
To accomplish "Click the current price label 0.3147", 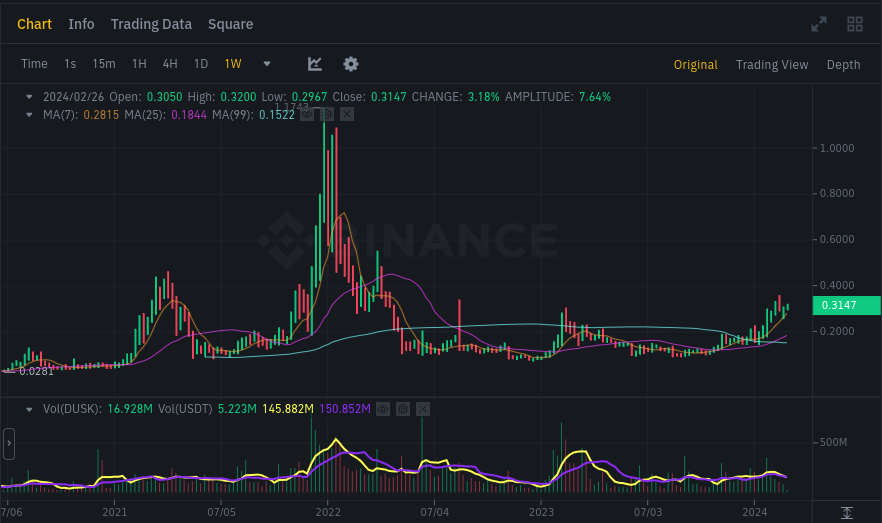I will [847, 305].
